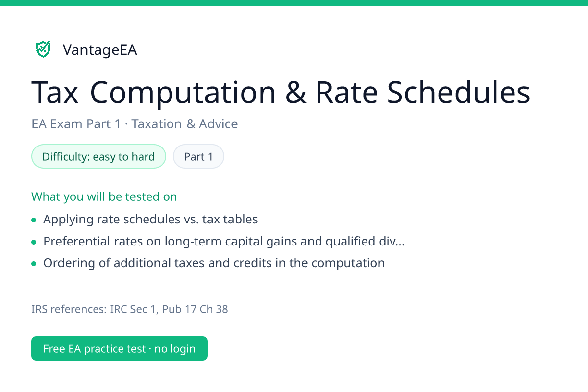Click the Pub 17 Ch 38 reference
Image resolution: width=588 pixels, height=392 pixels.
point(195,309)
